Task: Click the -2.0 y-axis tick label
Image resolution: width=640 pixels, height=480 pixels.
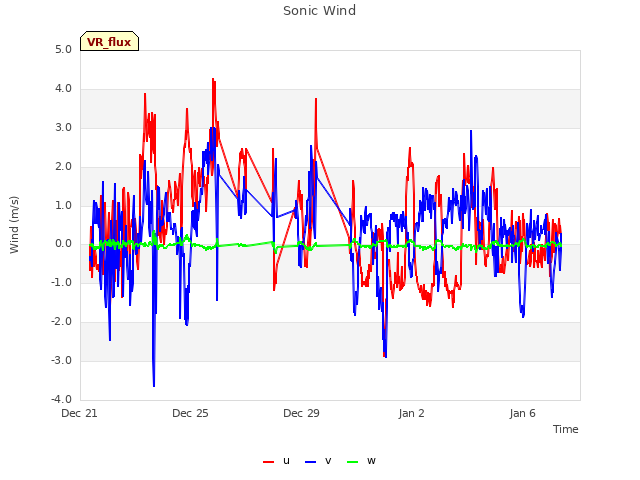Action: pyautogui.click(x=61, y=322)
